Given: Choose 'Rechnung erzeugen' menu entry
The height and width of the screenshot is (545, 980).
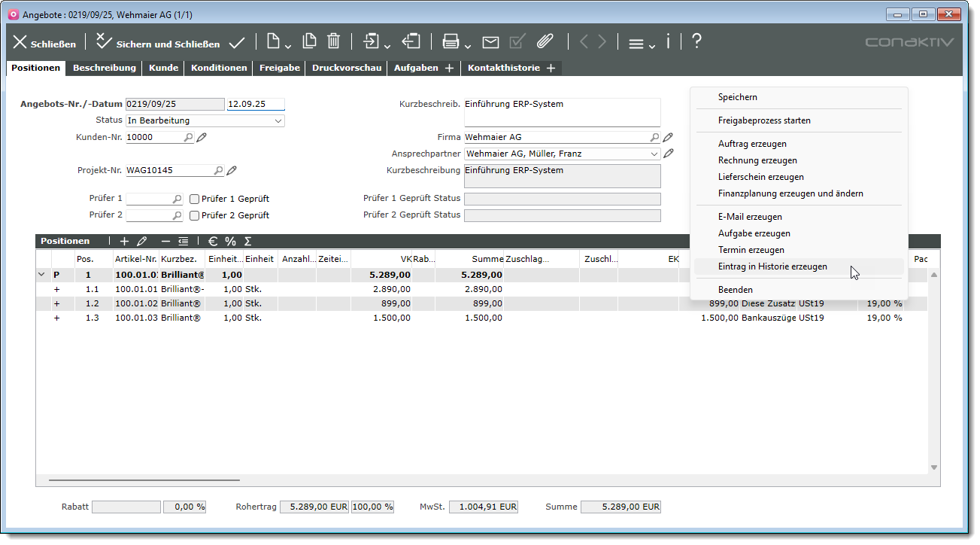Looking at the screenshot, I should (757, 160).
